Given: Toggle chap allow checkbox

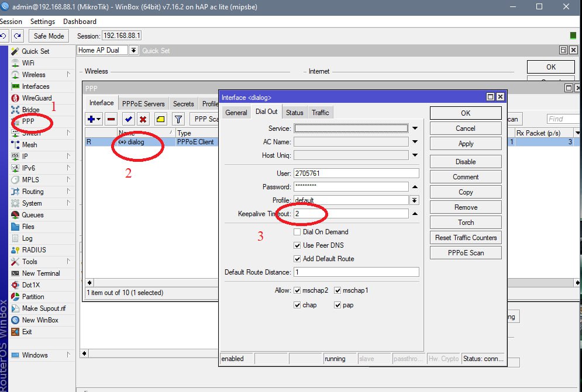Looking at the screenshot, I should [x=297, y=305].
